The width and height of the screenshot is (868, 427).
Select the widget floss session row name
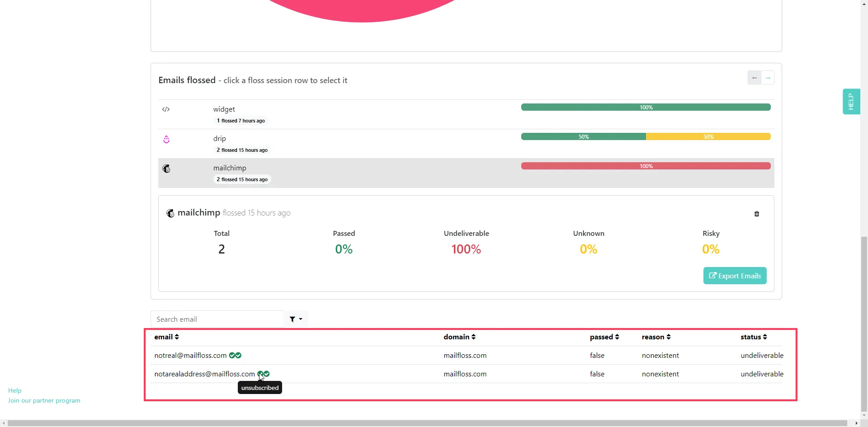224,109
